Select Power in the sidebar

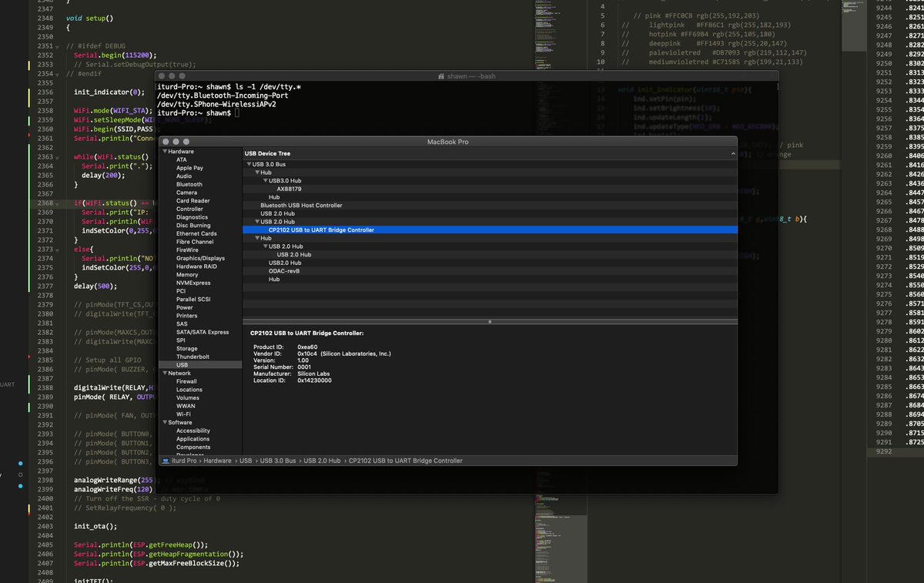tap(185, 308)
